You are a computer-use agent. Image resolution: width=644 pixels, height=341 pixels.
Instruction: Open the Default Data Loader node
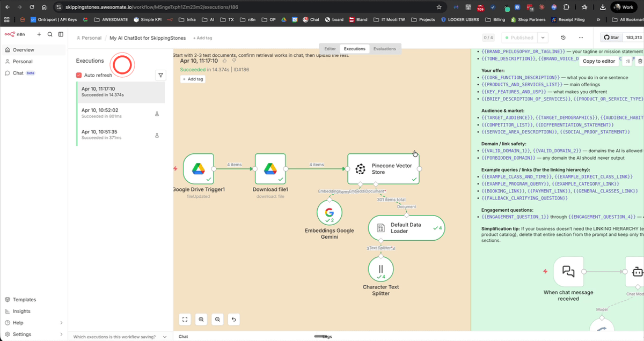coord(406,227)
